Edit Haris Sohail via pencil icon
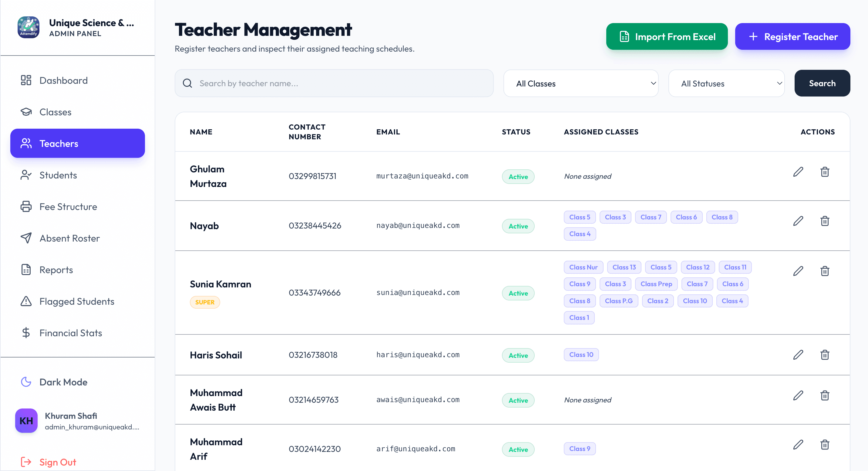Image resolution: width=868 pixels, height=471 pixels. 798,355
